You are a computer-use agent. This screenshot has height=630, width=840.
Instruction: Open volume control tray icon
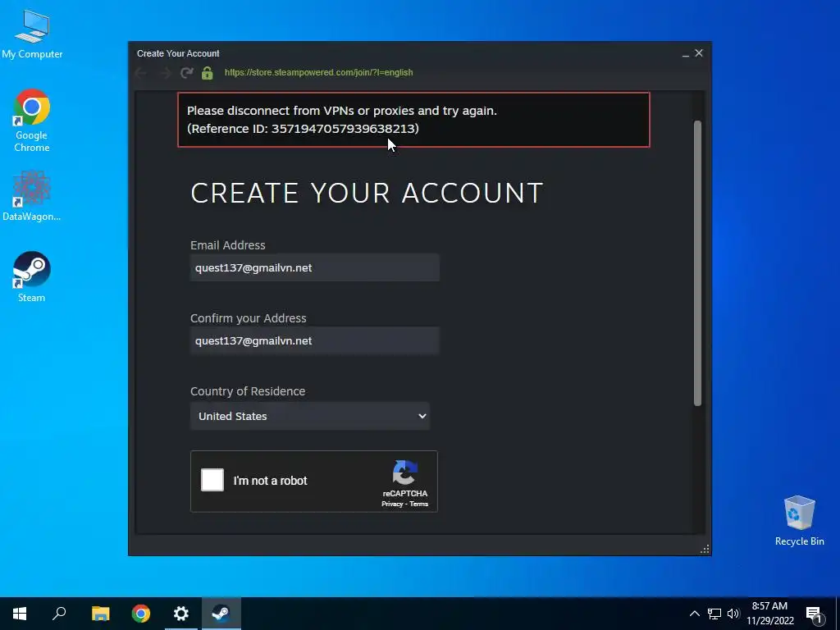point(733,614)
